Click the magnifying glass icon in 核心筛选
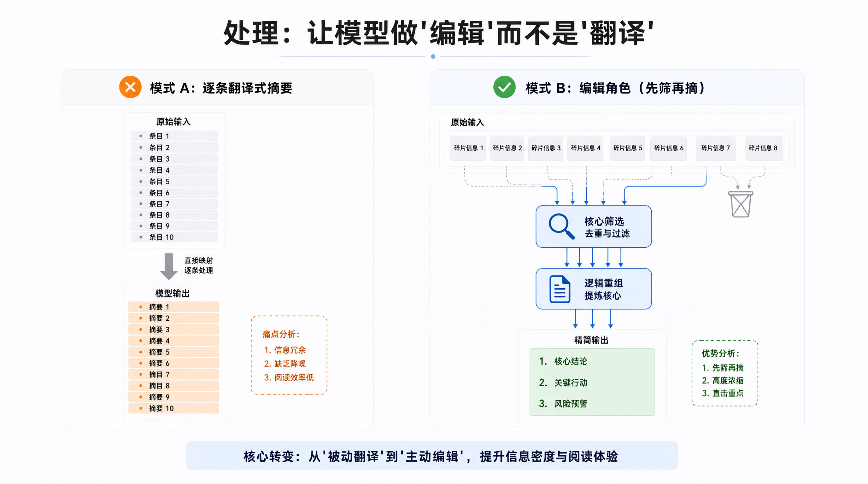This screenshot has width=868, height=484. click(561, 226)
